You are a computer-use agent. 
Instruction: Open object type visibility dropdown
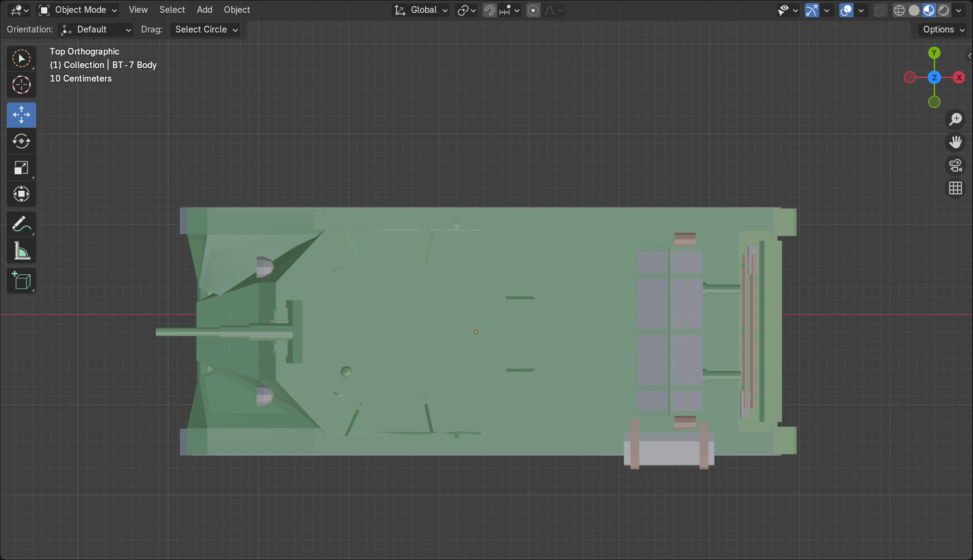tap(788, 10)
